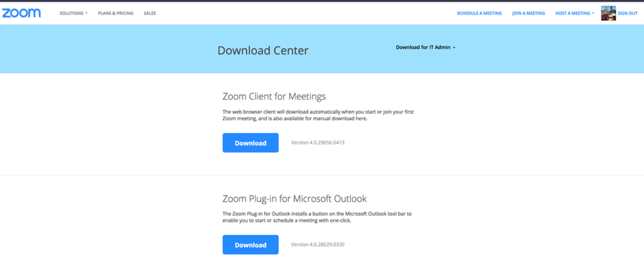Click version number 4.0.28529.0330 text
This screenshot has width=644, height=263.
(x=318, y=245)
